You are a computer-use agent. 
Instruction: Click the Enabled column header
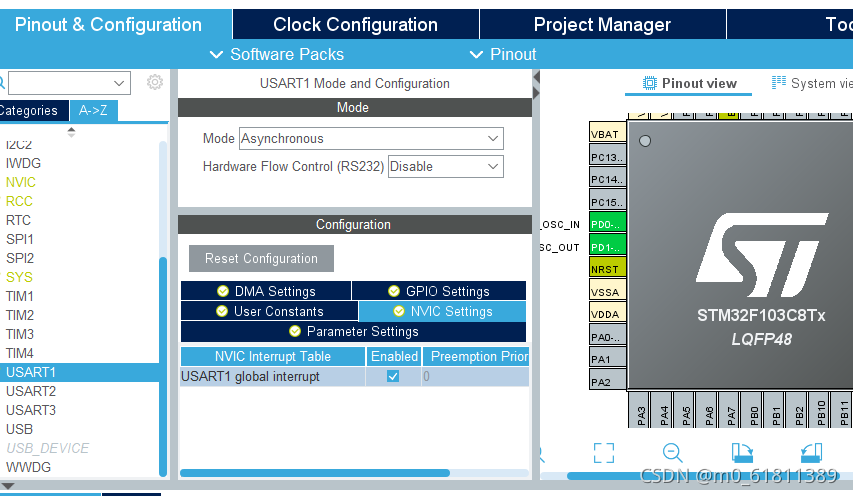394,356
